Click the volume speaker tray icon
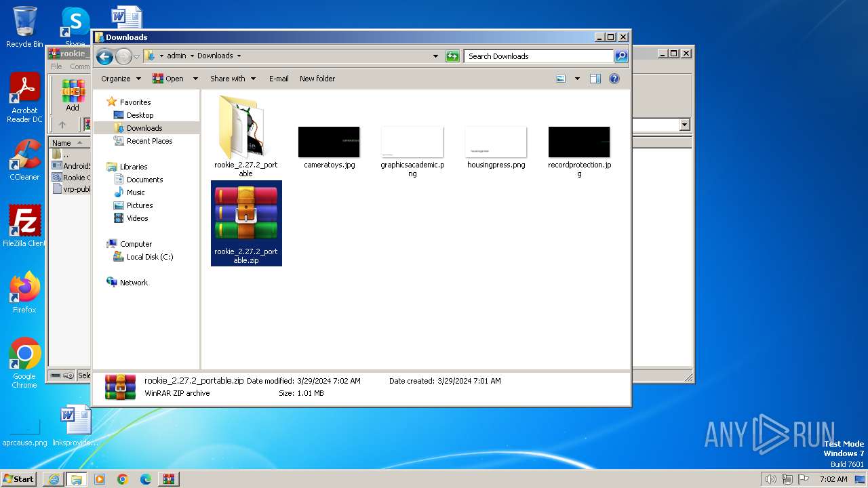The height and width of the screenshot is (488, 868). (x=770, y=479)
